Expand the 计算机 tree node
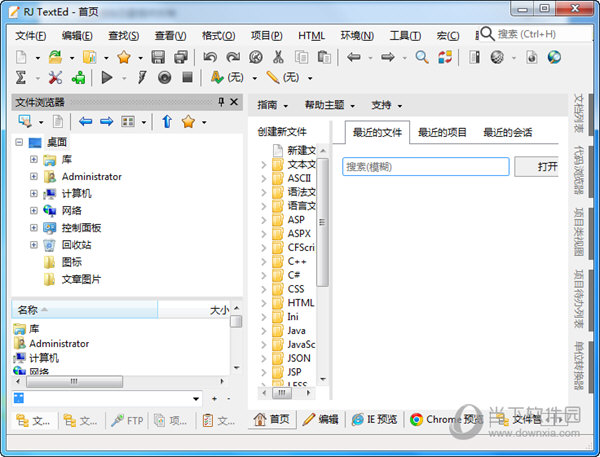The width and height of the screenshot is (600, 457). [x=34, y=193]
